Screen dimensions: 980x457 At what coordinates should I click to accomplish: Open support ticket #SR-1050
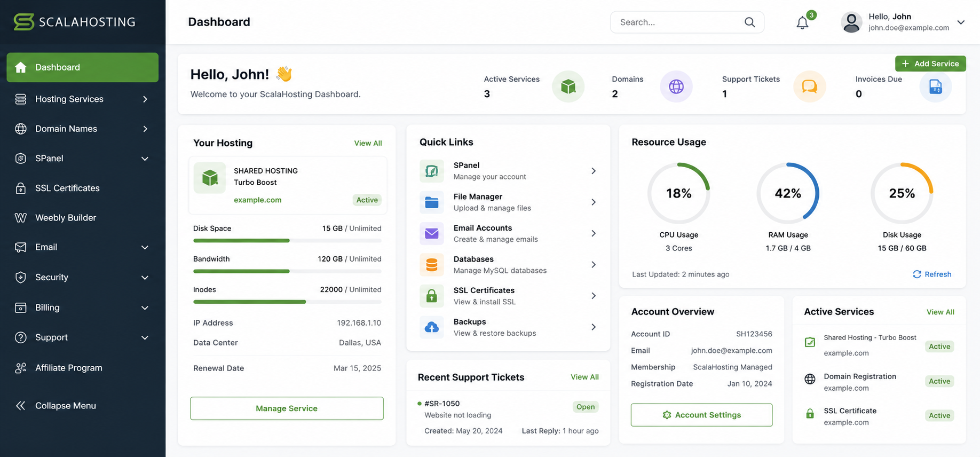pos(442,404)
